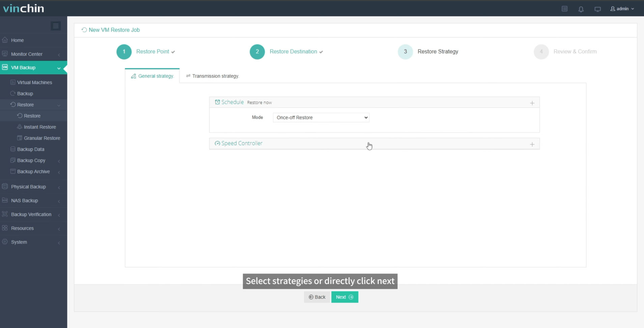This screenshot has width=644, height=328.
Task: Click the Speed Controller gauge icon
Action: [x=217, y=143]
